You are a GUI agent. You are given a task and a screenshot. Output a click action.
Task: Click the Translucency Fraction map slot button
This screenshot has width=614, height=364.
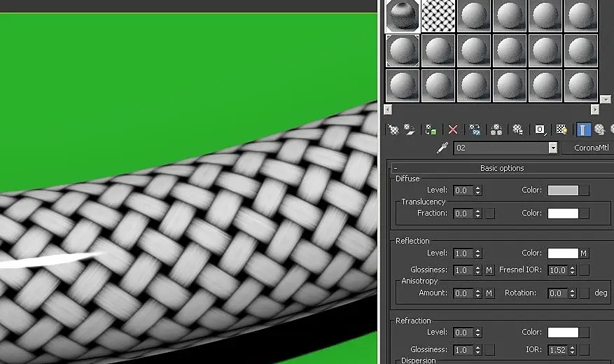pos(489,213)
